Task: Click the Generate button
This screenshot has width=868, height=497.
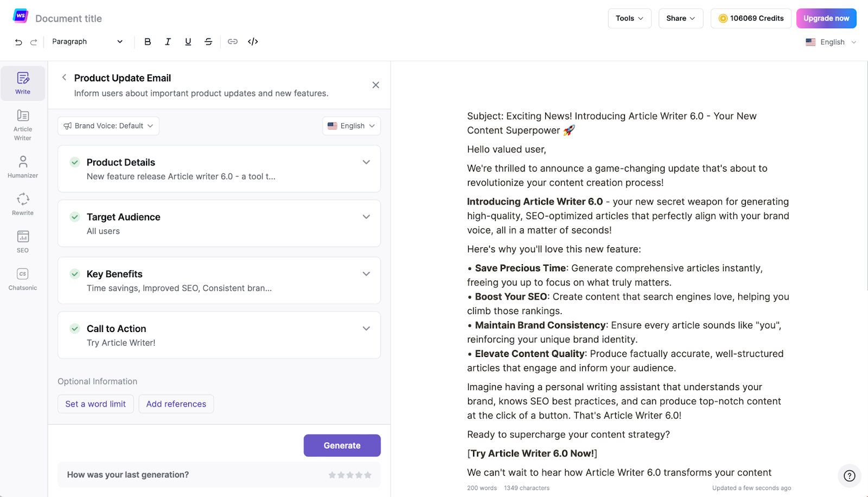Action: coord(342,445)
